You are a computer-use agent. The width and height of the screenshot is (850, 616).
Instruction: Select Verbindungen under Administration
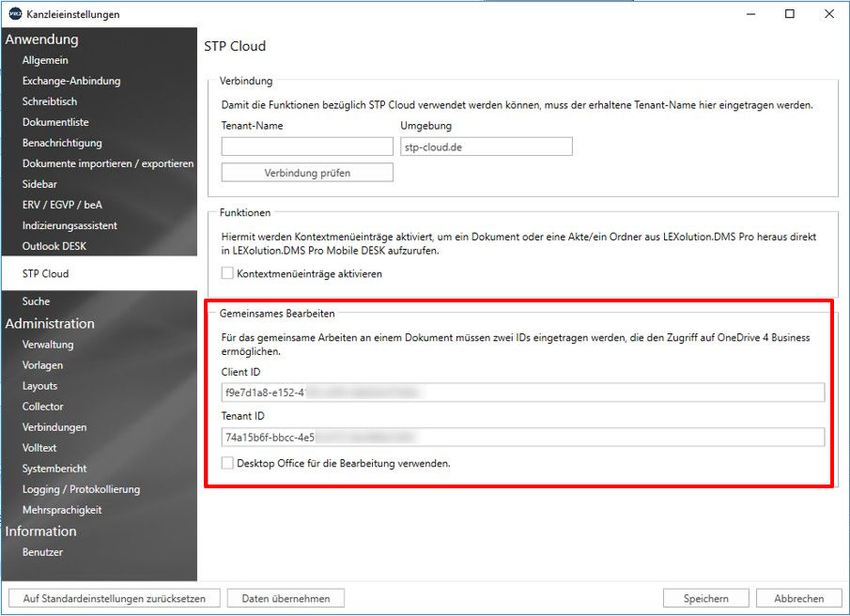pyautogui.click(x=54, y=427)
